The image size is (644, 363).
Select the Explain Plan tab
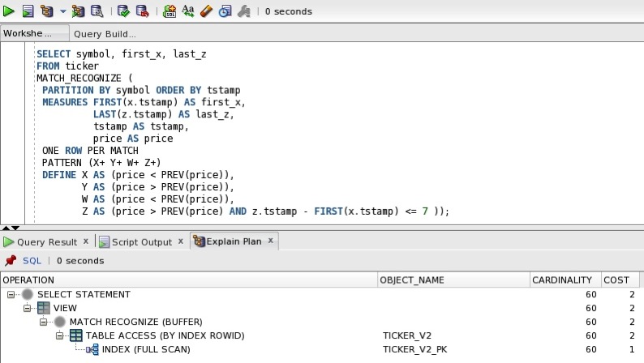[234, 241]
